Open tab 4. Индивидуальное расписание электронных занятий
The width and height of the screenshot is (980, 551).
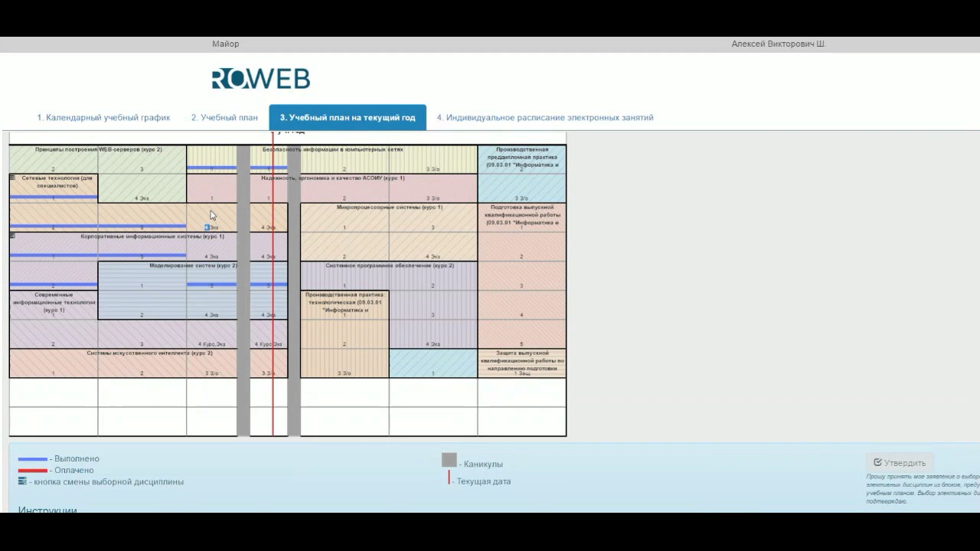coord(545,118)
